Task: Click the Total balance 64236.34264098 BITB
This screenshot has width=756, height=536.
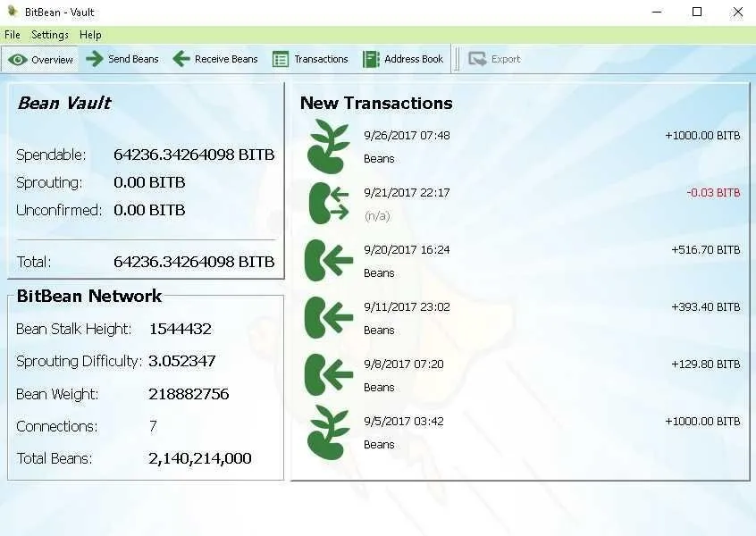Action: coord(194,262)
